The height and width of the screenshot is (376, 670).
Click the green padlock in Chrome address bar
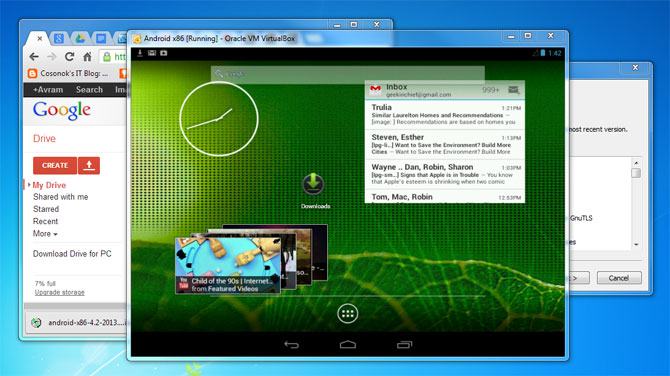click(x=107, y=56)
